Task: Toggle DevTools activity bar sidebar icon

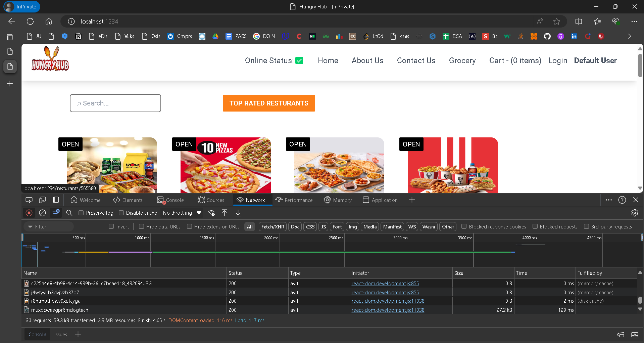Action: [x=56, y=200]
